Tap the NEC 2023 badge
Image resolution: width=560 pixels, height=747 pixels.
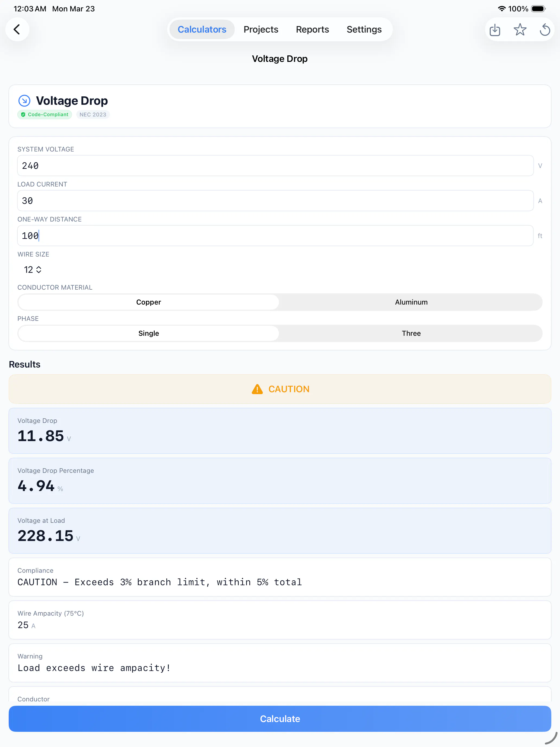93,115
